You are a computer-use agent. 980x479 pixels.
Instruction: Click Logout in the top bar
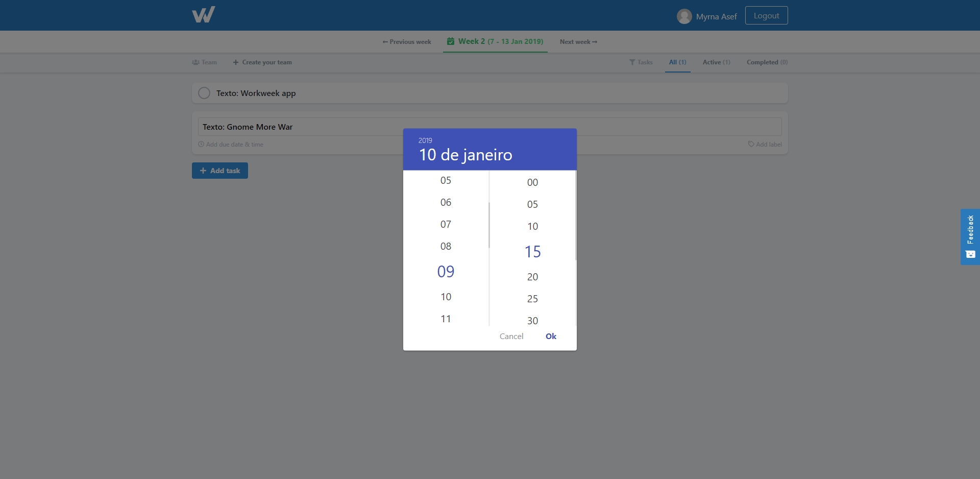[x=766, y=15]
